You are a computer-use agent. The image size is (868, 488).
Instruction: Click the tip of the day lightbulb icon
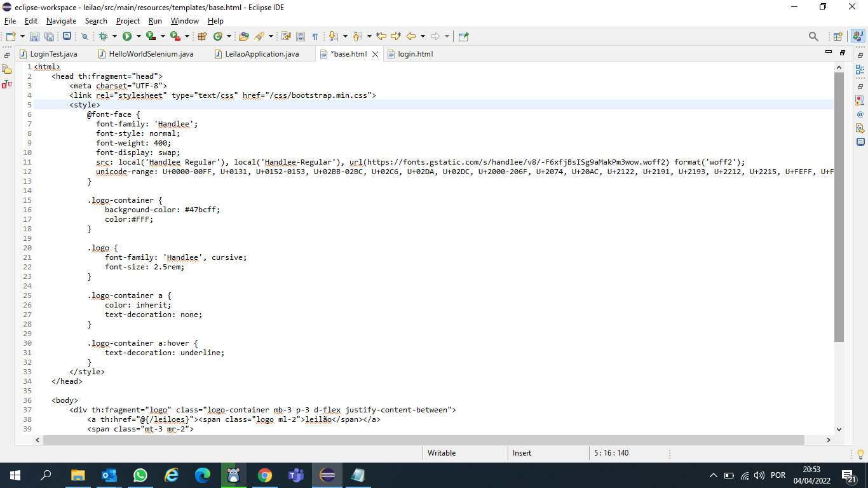click(860, 454)
